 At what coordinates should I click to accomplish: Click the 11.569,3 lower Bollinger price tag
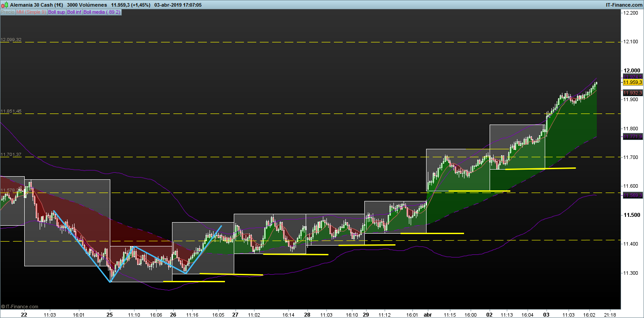pos(632,195)
